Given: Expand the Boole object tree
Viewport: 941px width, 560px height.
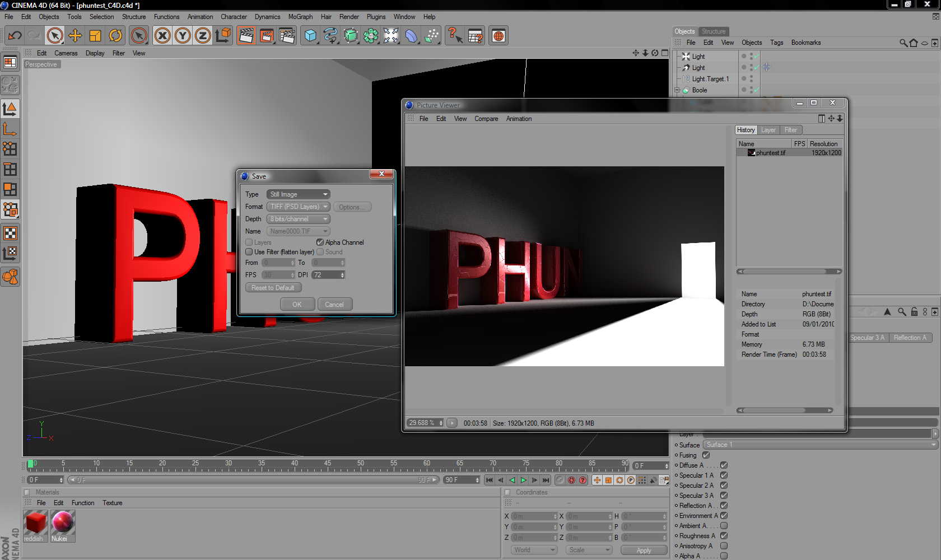Looking at the screenshot, I should coord(677,90).
